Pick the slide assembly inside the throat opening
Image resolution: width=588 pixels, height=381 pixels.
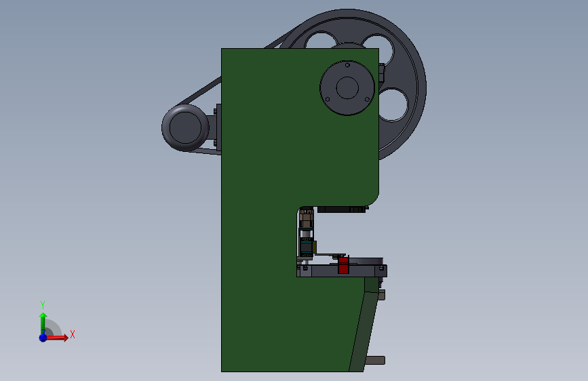[x=307, y=235]
